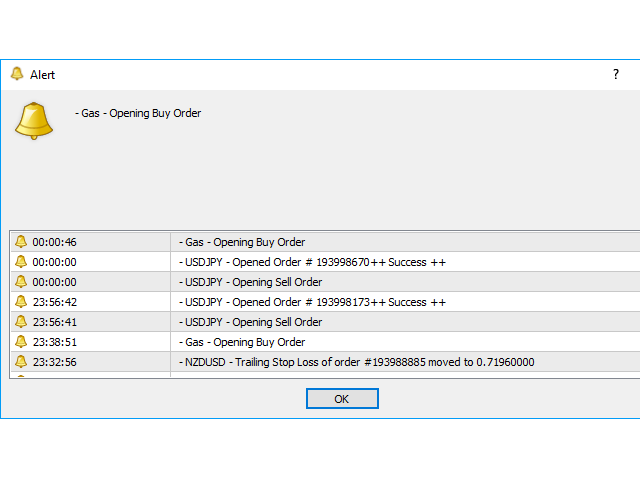
Task: Click bell icon for 23:56:42 alert
Action: coord(21,301)
